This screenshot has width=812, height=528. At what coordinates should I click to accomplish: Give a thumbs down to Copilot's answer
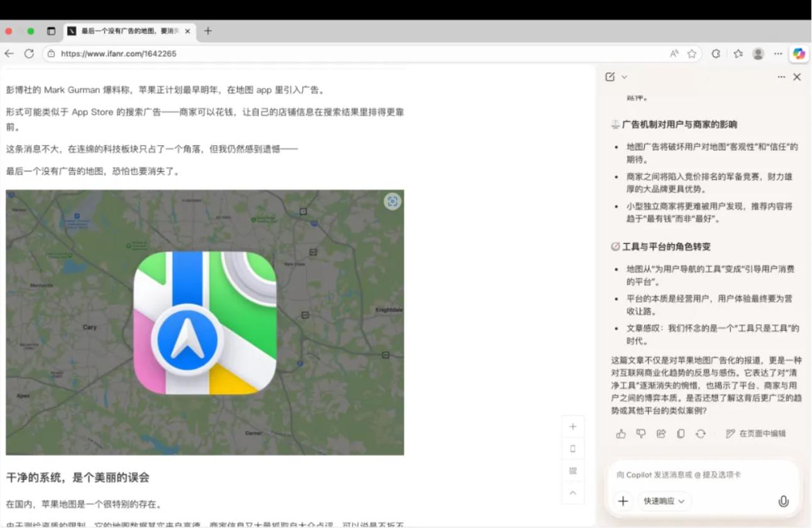(640, 433)
